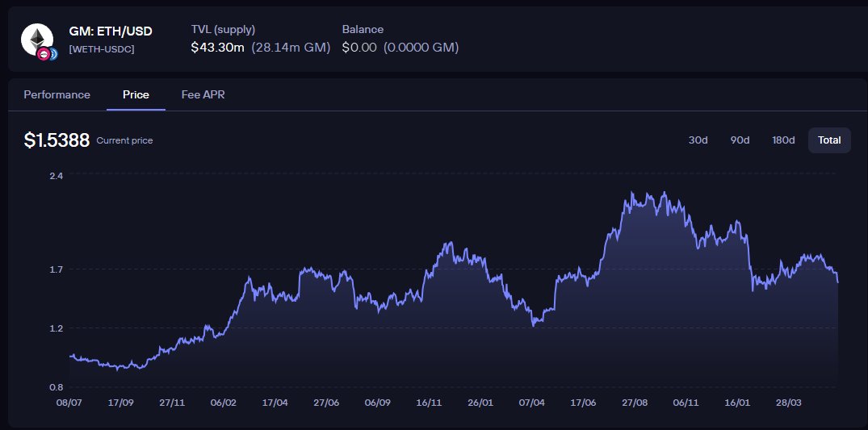Click the TVL (supply) heading

pos(223,30)
